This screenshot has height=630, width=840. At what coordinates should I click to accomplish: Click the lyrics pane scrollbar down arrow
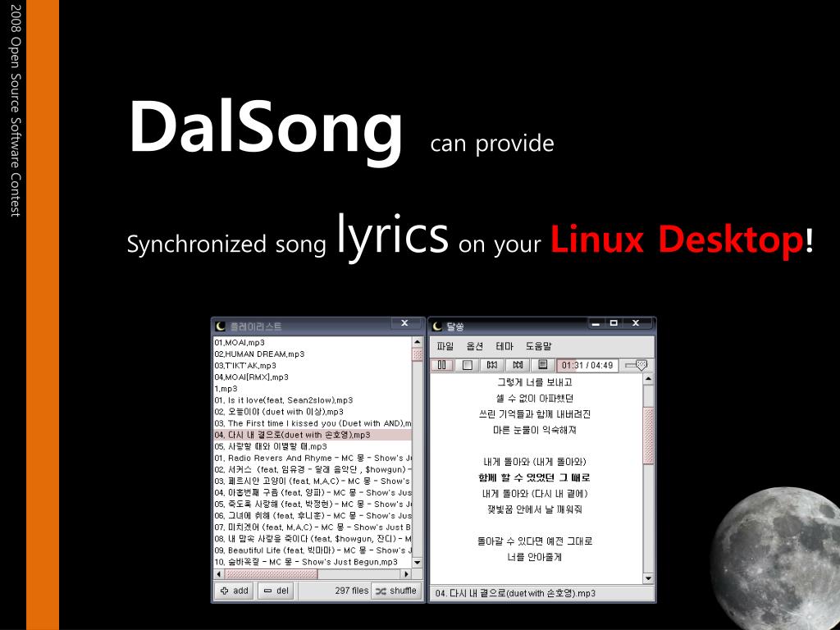tap(648, 578)
